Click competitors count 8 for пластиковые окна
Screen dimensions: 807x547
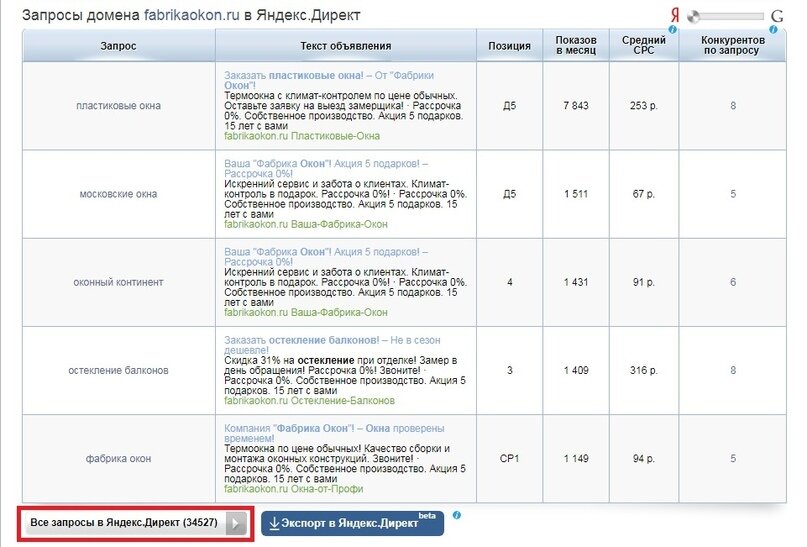pyautogui.click(x=733, y=106)
